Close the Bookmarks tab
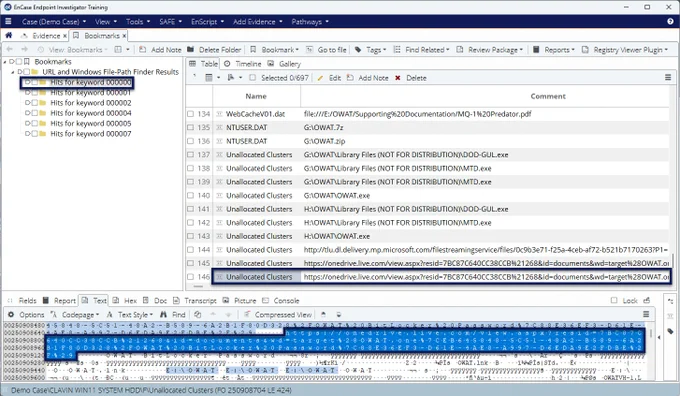The width and height of the screenshot is (680, 396). click(124, 36)
